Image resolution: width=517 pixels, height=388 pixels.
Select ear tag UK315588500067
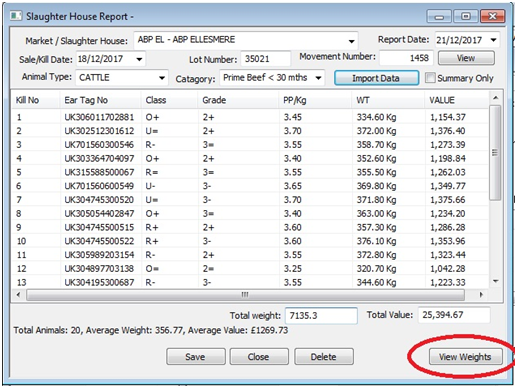[99, 172]
